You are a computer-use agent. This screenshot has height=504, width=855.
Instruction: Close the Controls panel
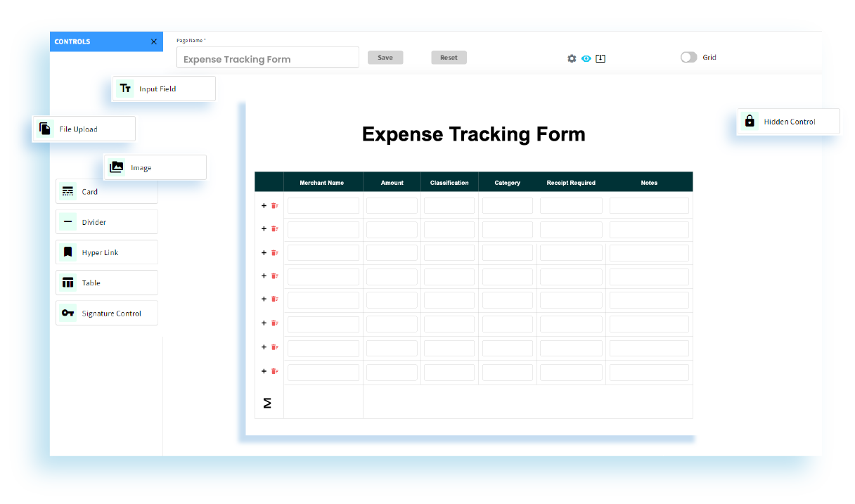(x=153, y=41)
